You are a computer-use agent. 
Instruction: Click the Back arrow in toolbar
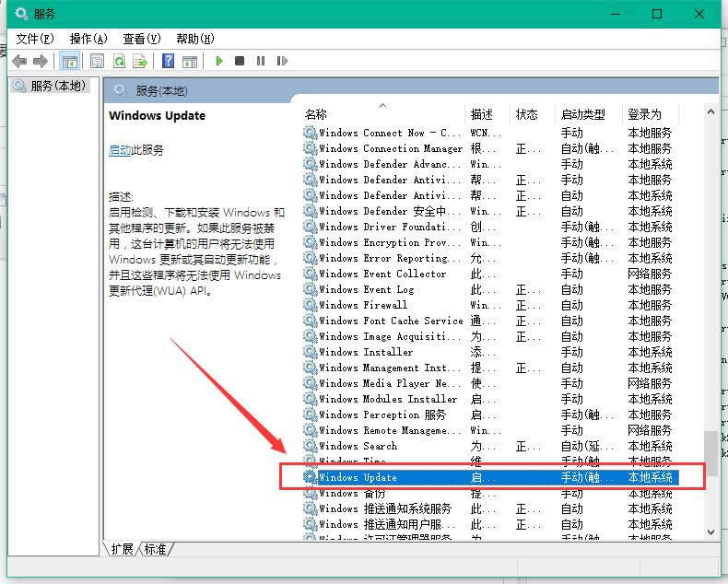click(x=19, y=62)
